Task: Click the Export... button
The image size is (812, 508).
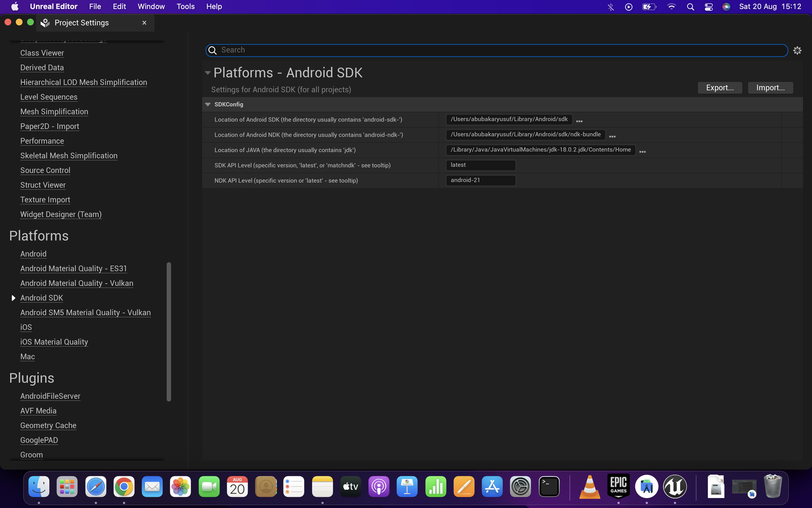Action: 720,88
